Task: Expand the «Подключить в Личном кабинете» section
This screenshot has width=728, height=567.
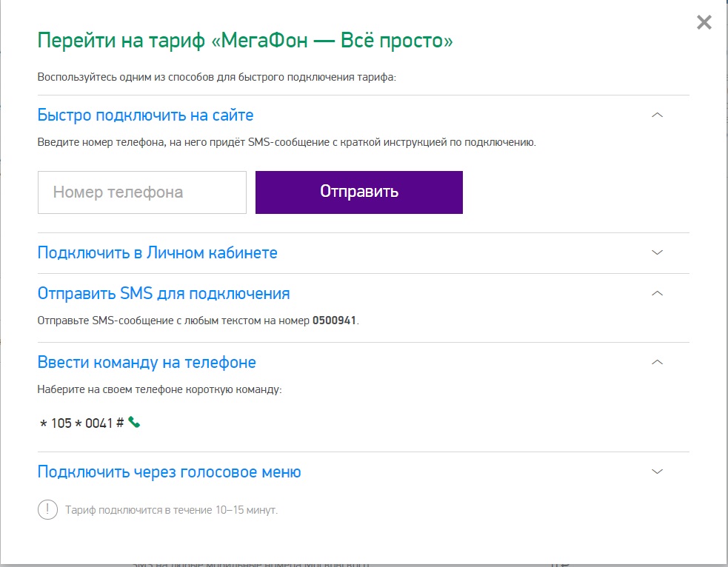Action: [655, 252]
